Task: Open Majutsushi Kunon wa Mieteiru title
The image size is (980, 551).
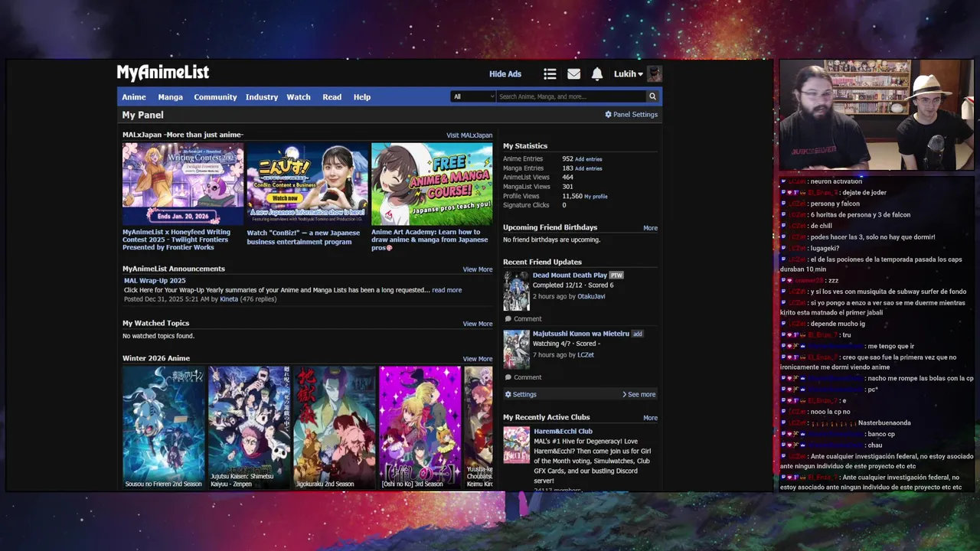Action: click(x=581, y=334)
